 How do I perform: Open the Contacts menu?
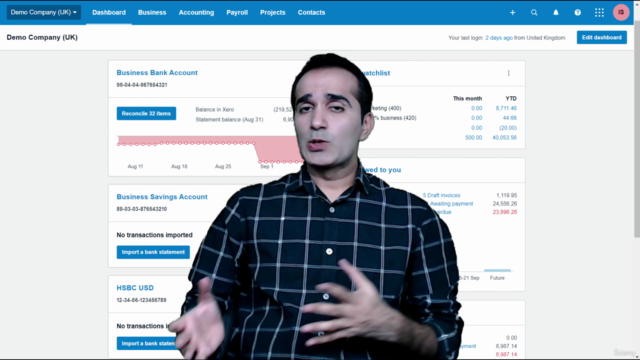coord(311,13)
